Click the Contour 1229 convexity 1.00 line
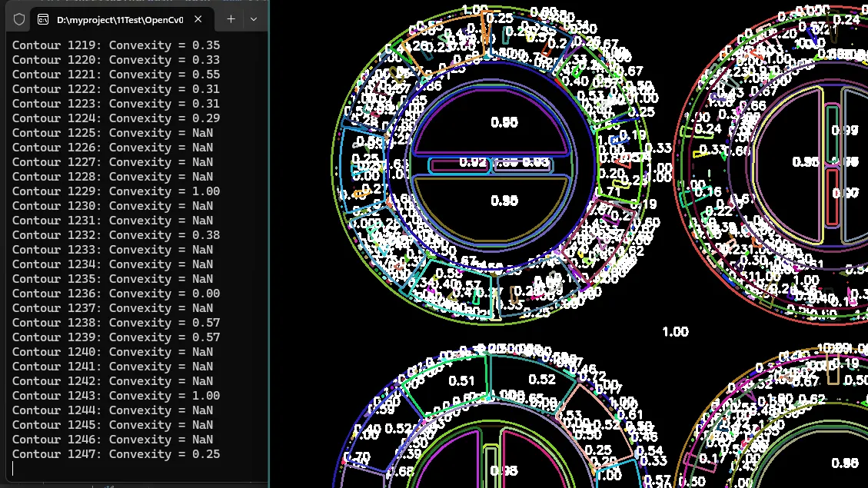Image resolution: width=868 pixels, height=488 pixels. pos(116,191)
